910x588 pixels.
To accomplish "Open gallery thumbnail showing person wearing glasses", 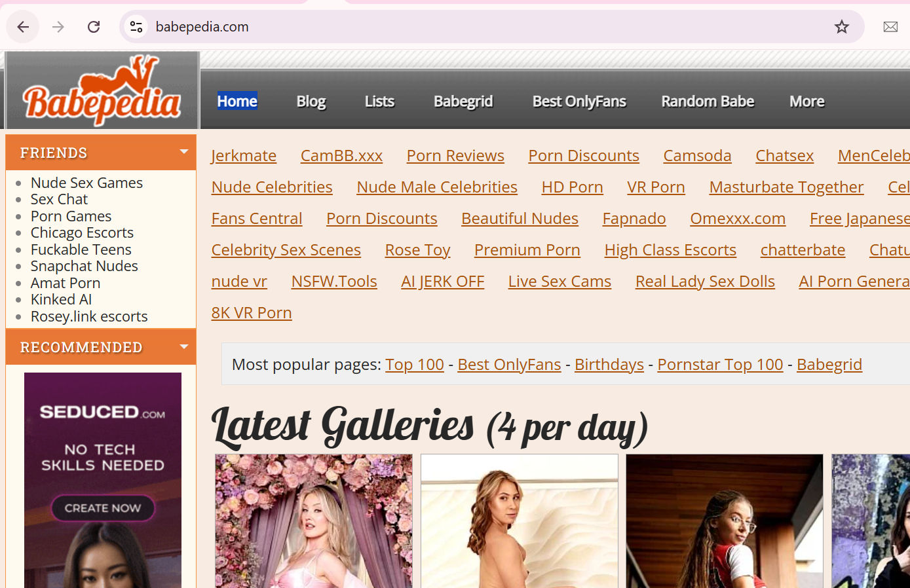I will [x=724, y=521].
